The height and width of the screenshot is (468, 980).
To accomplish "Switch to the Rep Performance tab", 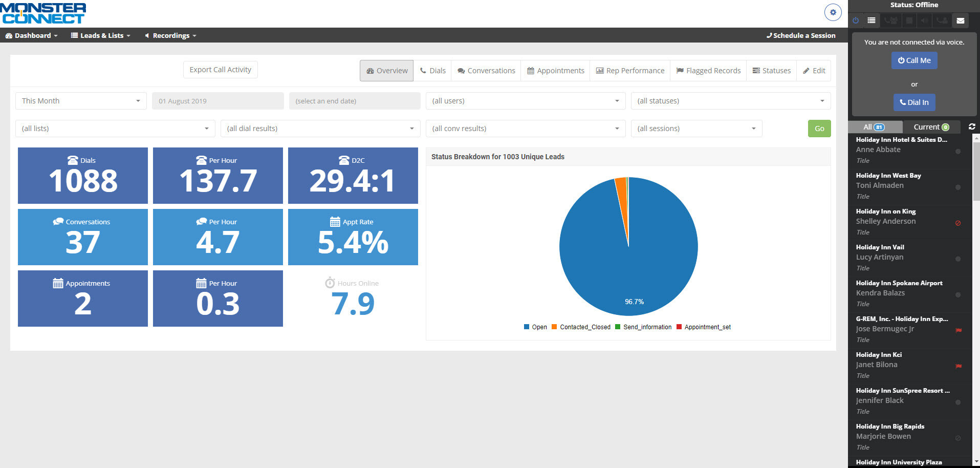I will [x=630, y=71].
